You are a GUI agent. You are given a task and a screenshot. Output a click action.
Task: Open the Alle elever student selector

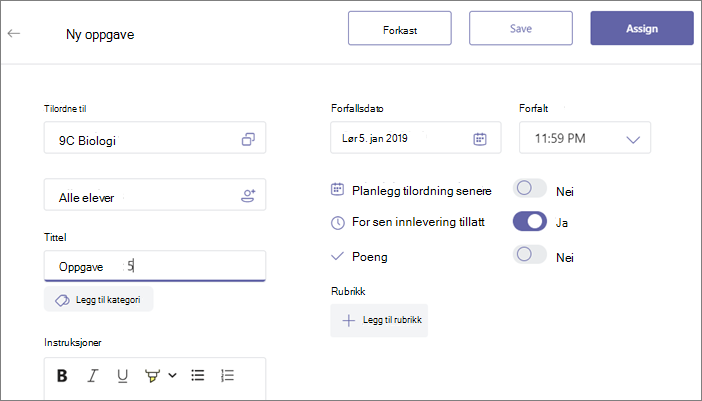155,195
